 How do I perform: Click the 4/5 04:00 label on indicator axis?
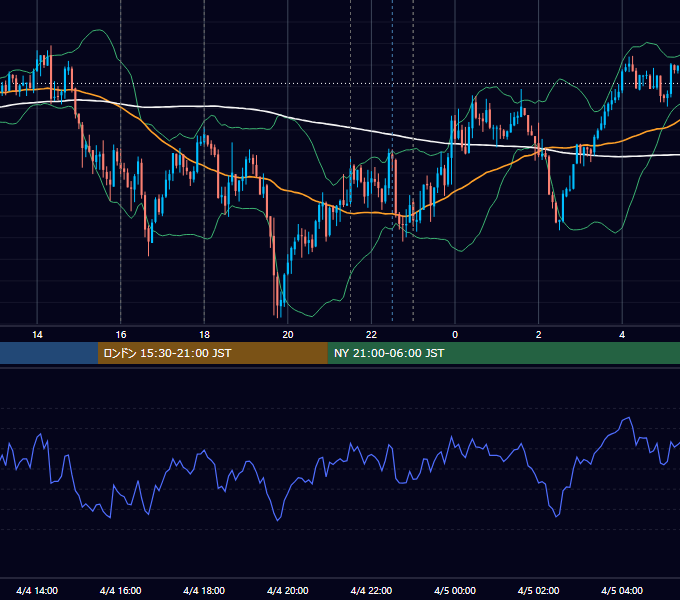(x=622, y=590)
